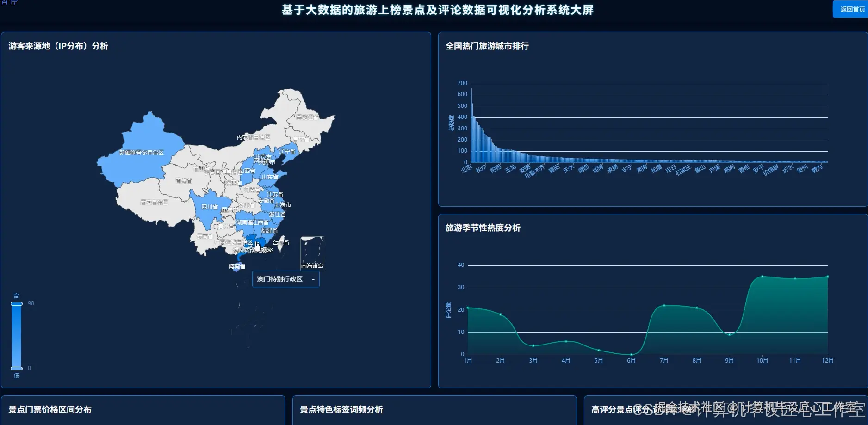The width and height of the screenshot is (868, 425).
Task: Click the 长沙 label on city chart axis
Action: click(481, 168)
